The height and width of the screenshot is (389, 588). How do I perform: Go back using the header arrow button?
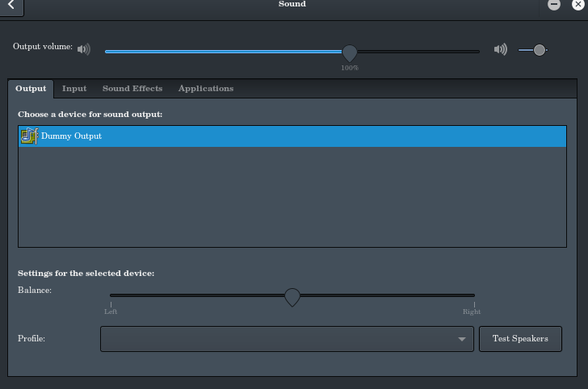point(11,6)
